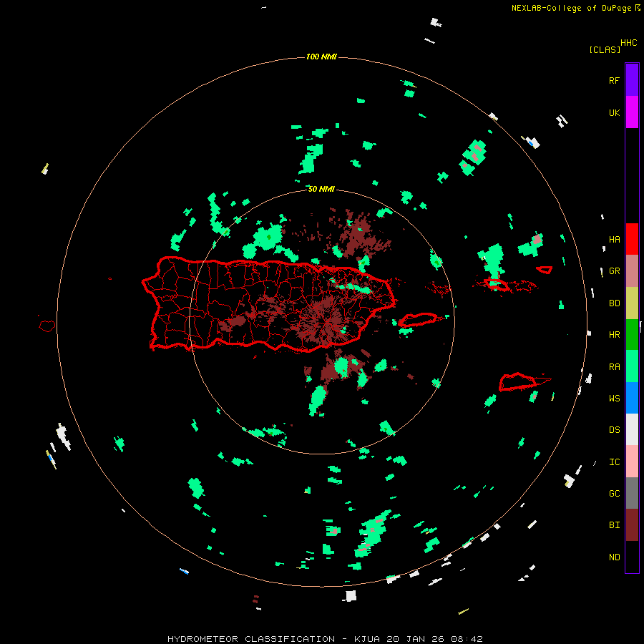The height and width of the screenshot is (644, 644).
Task: Click the BI brown legend swatch
Action: pyautogui.click(x=632, y=525)
